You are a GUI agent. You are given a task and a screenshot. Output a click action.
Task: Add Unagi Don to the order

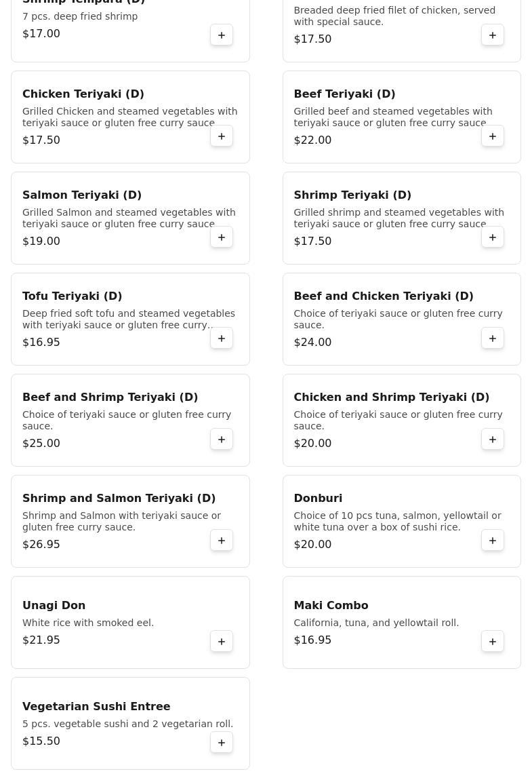pyautogui.click(x=222, y=642)
